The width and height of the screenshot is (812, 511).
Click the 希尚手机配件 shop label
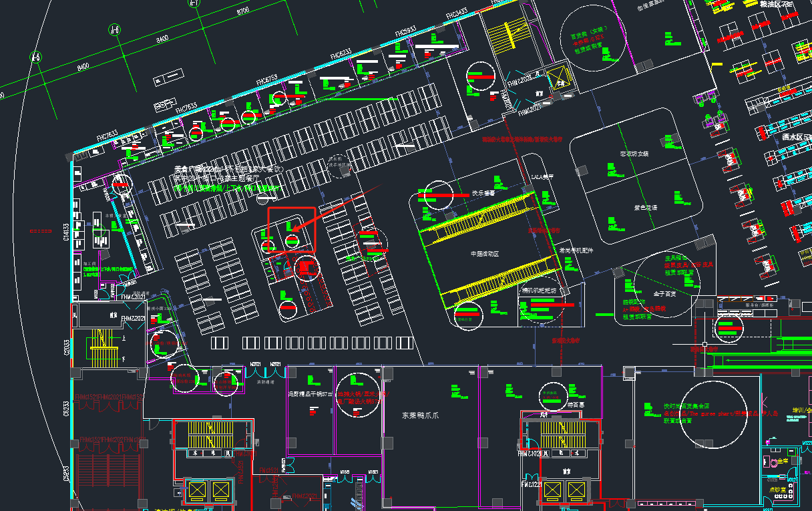coord(576,251)
